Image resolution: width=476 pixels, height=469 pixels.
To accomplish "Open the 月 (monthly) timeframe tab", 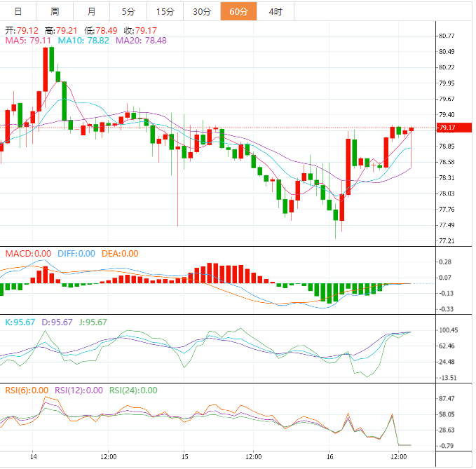I will pos(92,11).
